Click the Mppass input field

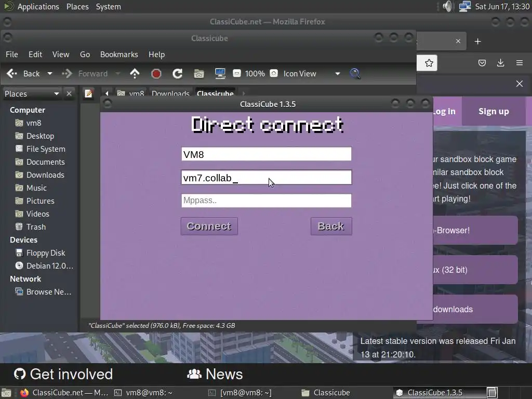pos(267,201)
